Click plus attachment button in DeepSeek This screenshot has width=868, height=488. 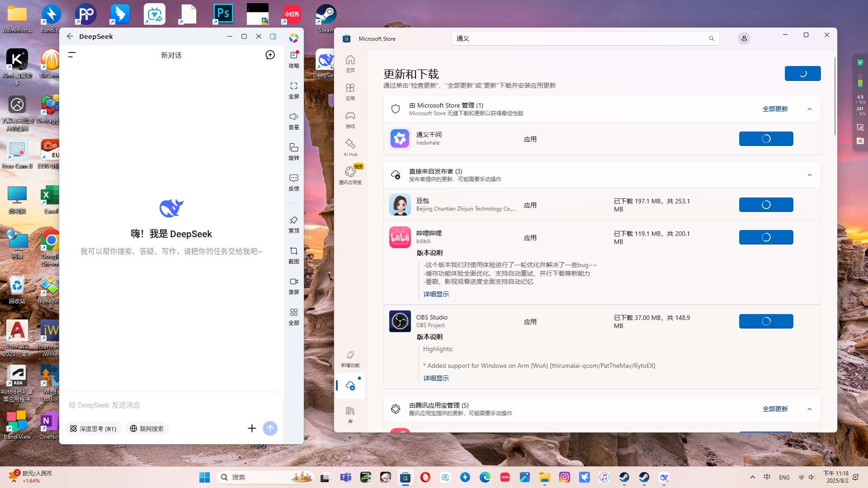252,428
